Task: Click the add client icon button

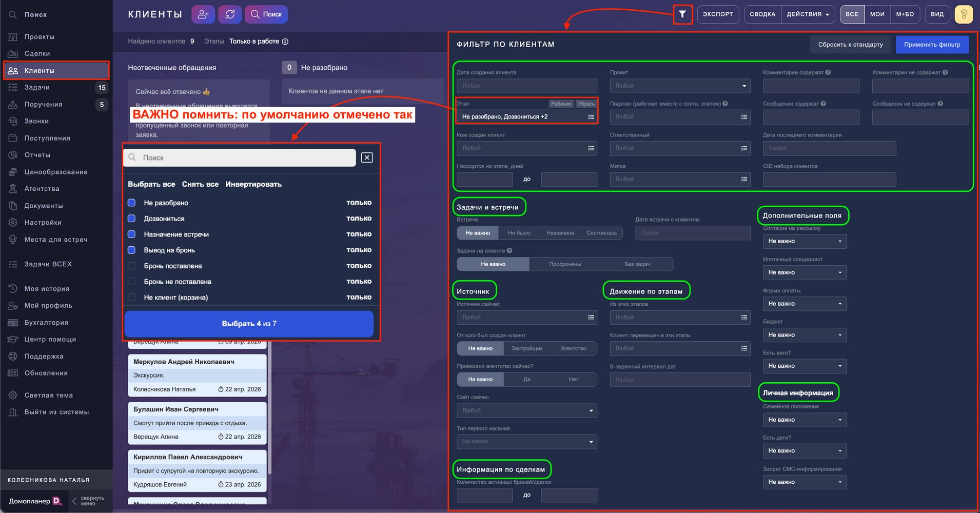Action: (203, 14)
